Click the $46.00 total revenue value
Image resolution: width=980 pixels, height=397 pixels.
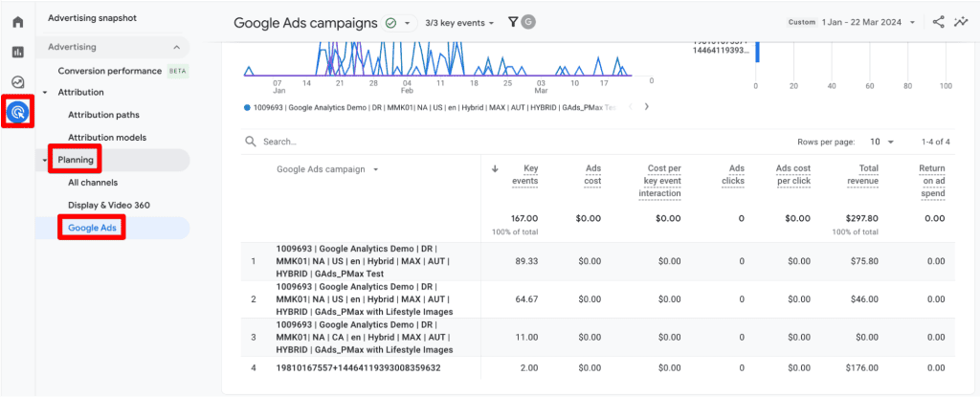(864, 299)
